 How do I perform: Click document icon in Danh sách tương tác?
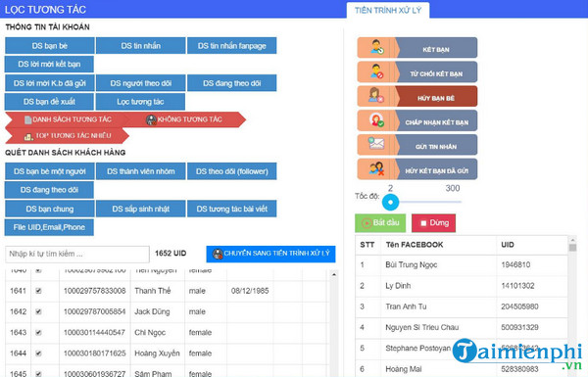click(x=27, y=119)
